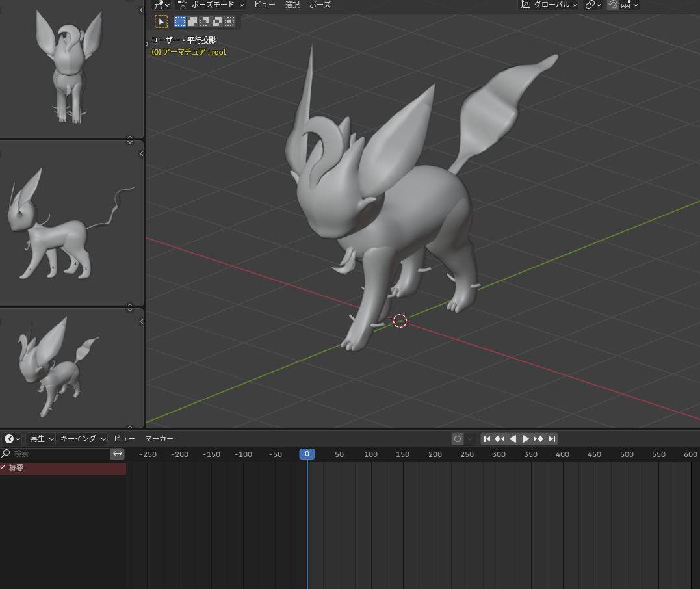Jump to the next keyframe

tap(538, 439)
